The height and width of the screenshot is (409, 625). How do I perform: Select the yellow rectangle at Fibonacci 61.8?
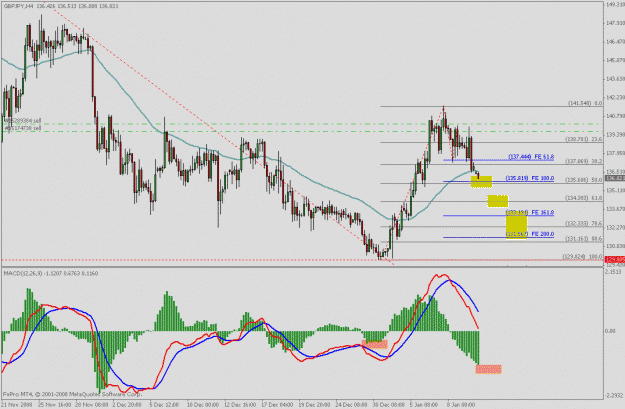pyautogui.click(x=497, y=201)
